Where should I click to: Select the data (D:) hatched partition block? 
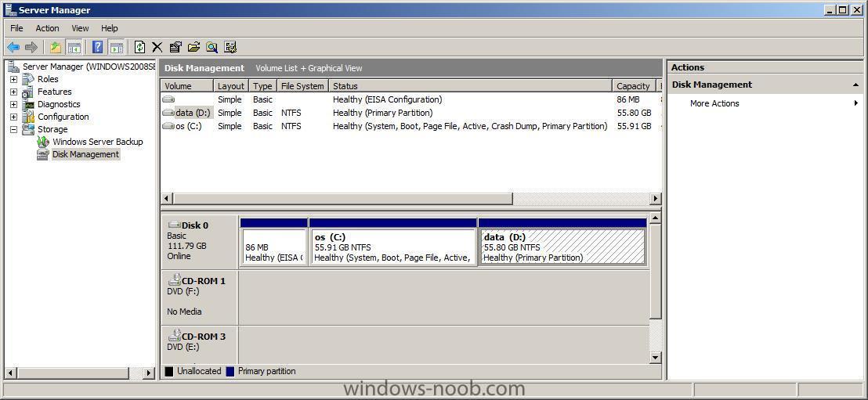[562, 243]
